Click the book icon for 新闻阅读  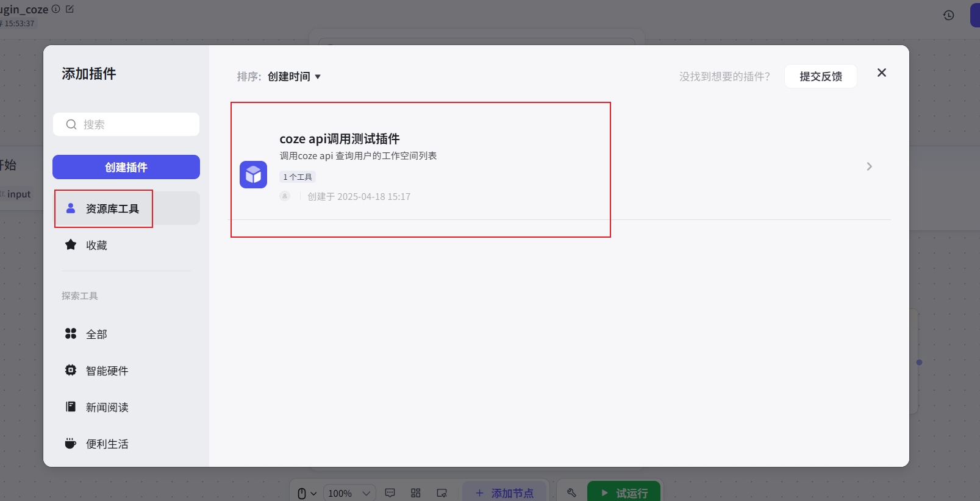pyautogui.click(x=71, y=407)
